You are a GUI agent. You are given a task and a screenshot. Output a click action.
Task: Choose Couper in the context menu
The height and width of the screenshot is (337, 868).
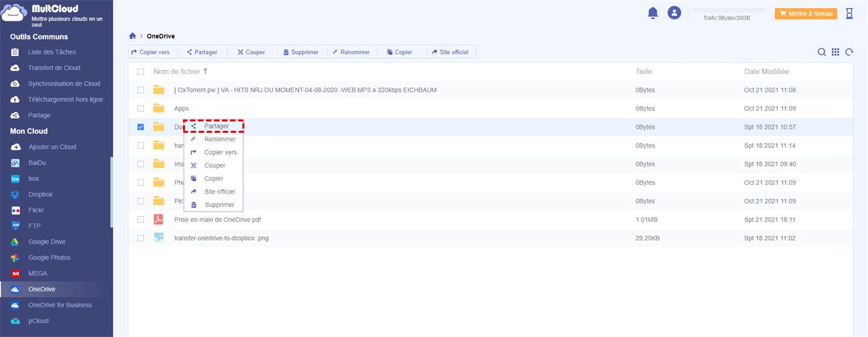(x=214, y=165)
